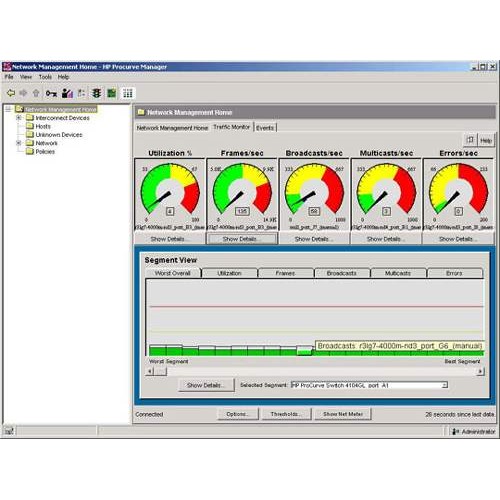
Task: Click Show Details in Segment View
Action: pyautogui.click(x=206, y=385)
